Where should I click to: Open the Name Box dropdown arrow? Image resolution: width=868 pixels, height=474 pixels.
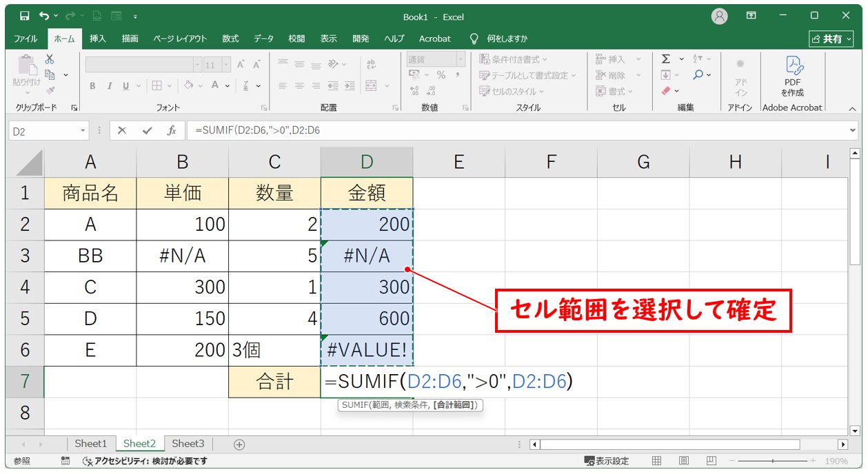(83, 130)
